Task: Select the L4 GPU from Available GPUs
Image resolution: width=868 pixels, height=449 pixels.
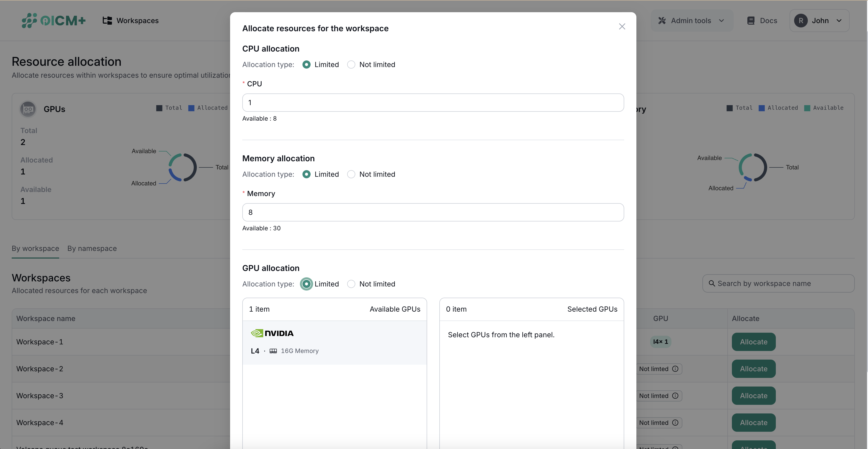Action: point(335,342)
